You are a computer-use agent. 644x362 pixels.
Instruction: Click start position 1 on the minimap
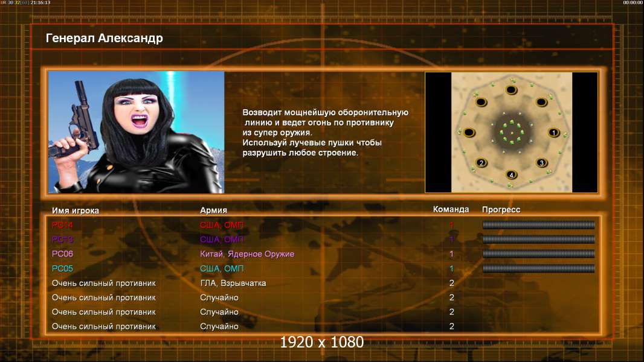553,132
